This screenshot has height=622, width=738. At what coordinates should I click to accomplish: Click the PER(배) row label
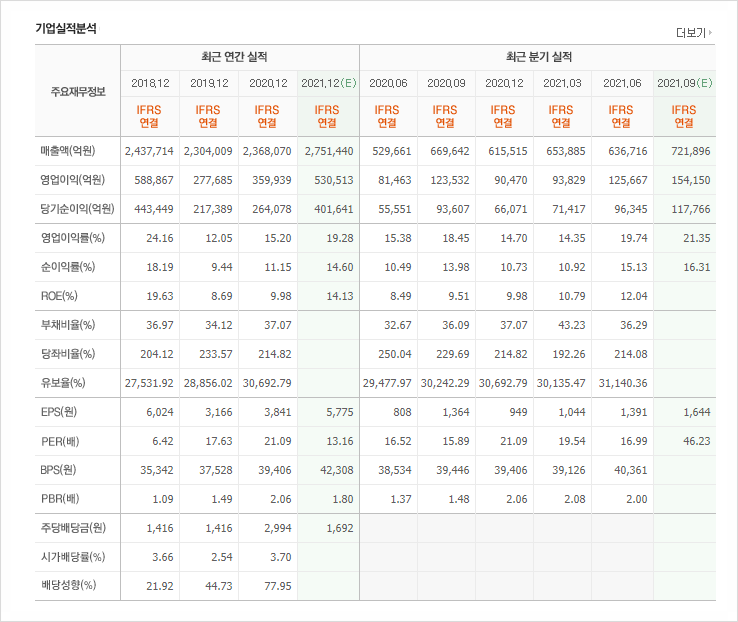60,441
